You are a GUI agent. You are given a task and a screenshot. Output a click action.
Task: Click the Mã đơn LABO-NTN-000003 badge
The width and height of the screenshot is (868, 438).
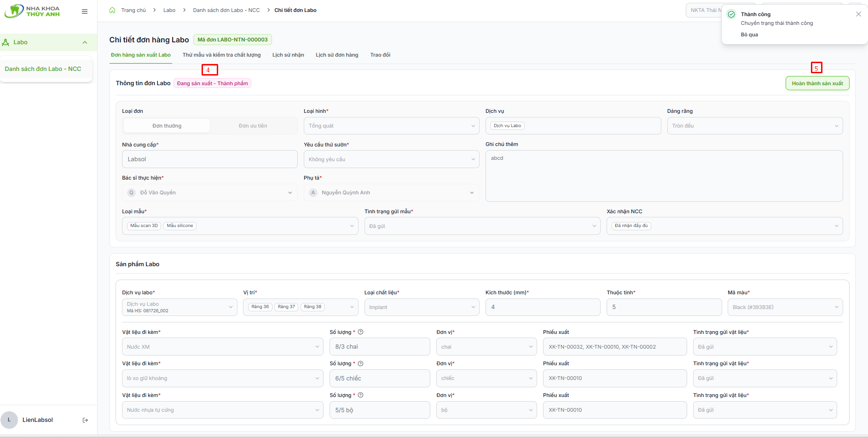[232, 40]
